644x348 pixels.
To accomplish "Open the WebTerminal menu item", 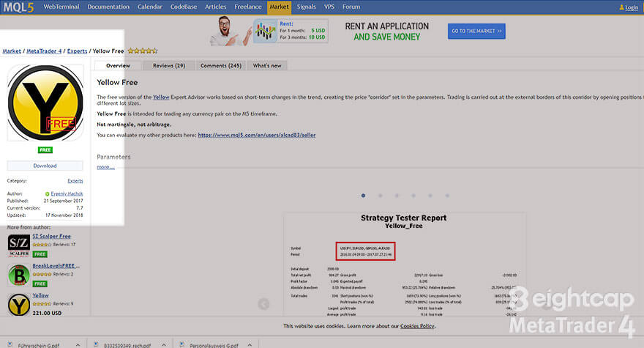I will pos(61,7).
